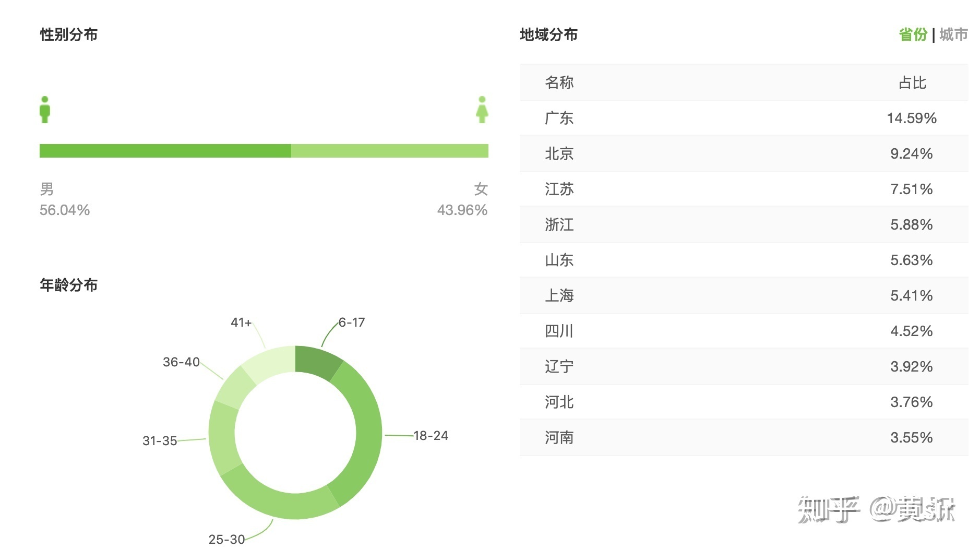This screenshot has height=549, width=980.
Task: Select the female figure icon
Action: coord(482,109)
